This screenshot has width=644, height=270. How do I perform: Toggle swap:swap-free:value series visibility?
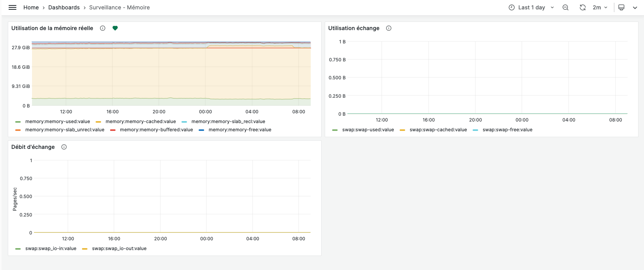tap(507, 130)
